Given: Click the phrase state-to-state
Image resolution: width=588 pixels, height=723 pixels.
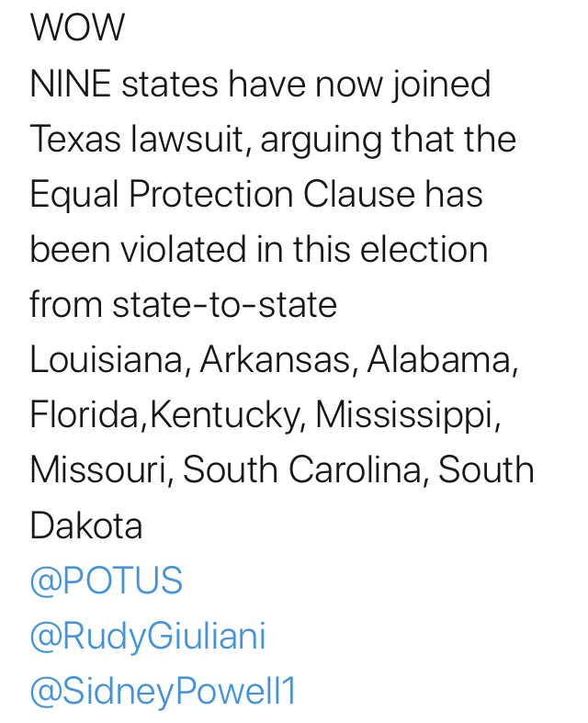Looking at the screenshot, I should (x=224, y=304).
